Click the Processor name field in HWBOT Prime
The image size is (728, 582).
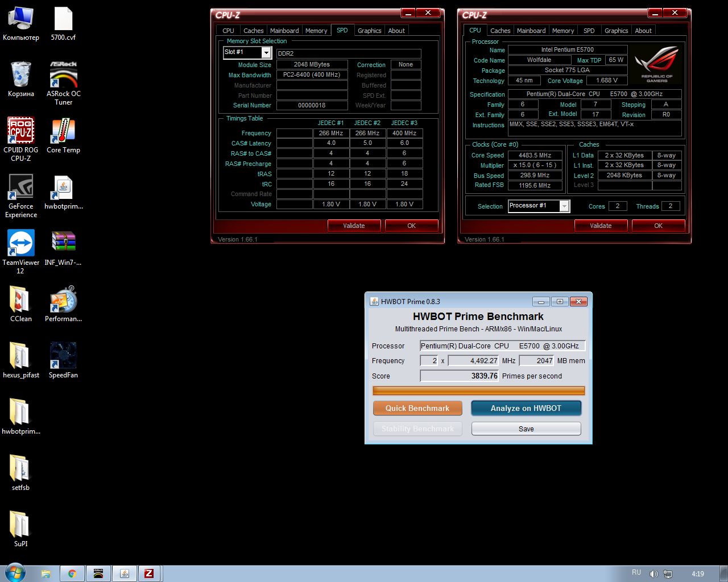(x=503, y=346)
